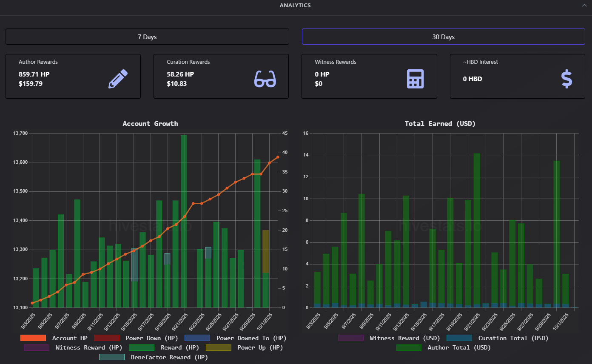Click the yellow Power Up bar in Account Growth
Viewport: 592px width, 364px height.
(x=265, y=251)
